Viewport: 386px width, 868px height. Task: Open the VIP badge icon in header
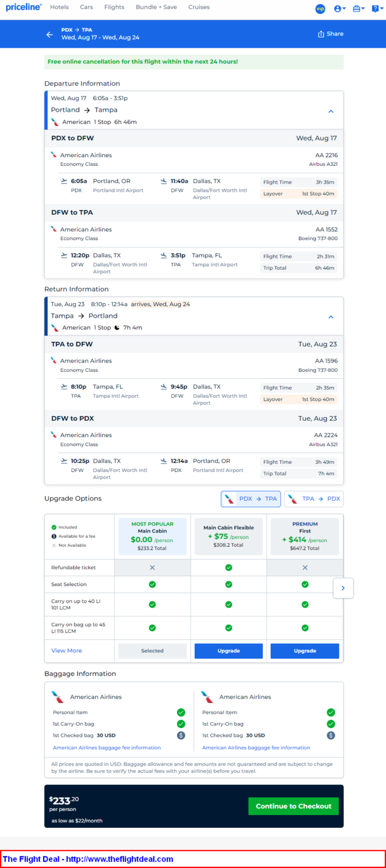pos(320,9)
